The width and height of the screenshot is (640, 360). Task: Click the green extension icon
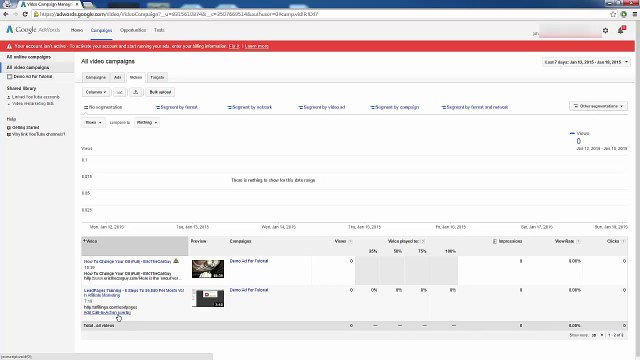pos(624,14)
